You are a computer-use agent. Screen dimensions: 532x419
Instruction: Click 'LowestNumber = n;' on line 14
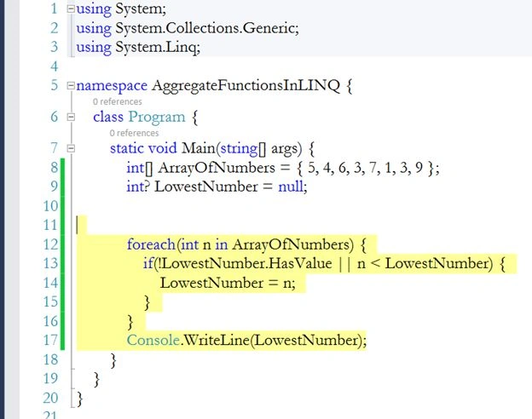click(228, 283)
